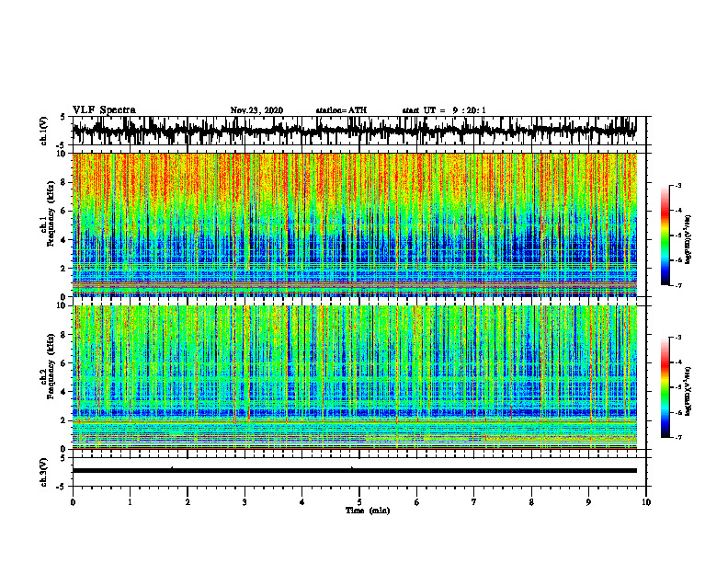Click the "ch.3(V)" axis label
The width and height of the screenshot is (728, 563).
43,472
